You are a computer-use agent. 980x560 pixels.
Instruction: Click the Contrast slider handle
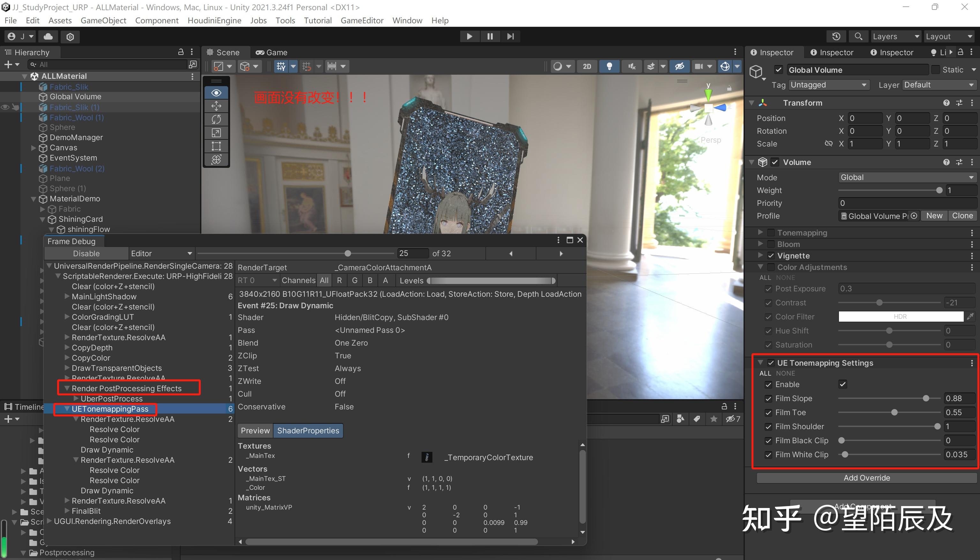[879, 303]
